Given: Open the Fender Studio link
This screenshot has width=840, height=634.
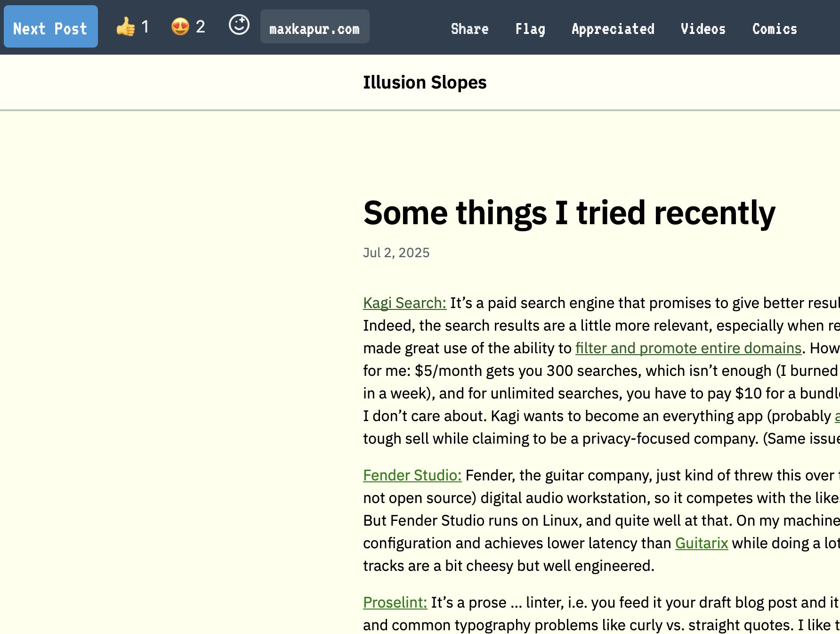Looking at the screenshot, I should 412,475.
